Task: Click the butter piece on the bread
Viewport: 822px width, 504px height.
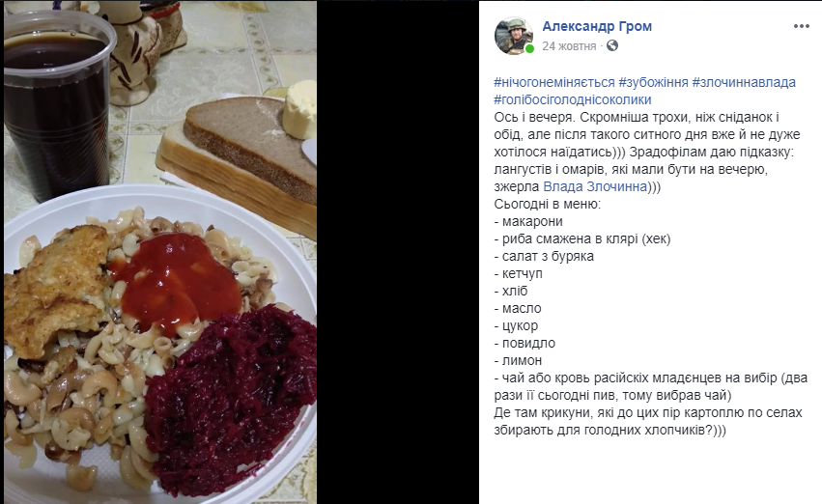Action: coord(299,109)
